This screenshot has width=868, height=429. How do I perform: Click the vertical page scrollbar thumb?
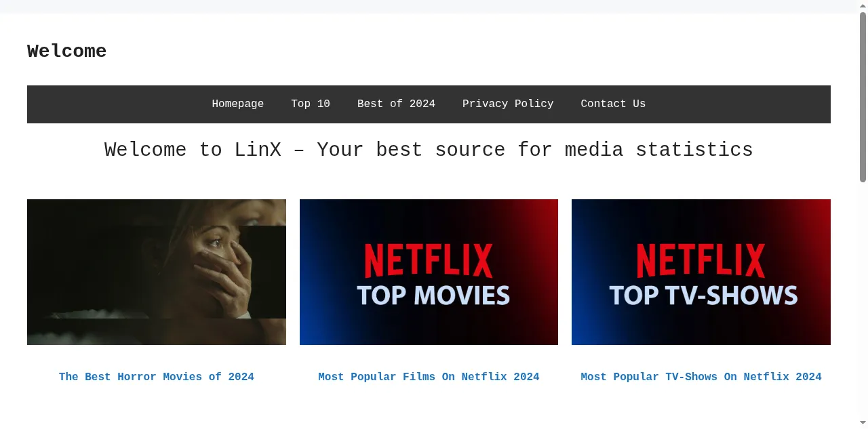[863, 97]
